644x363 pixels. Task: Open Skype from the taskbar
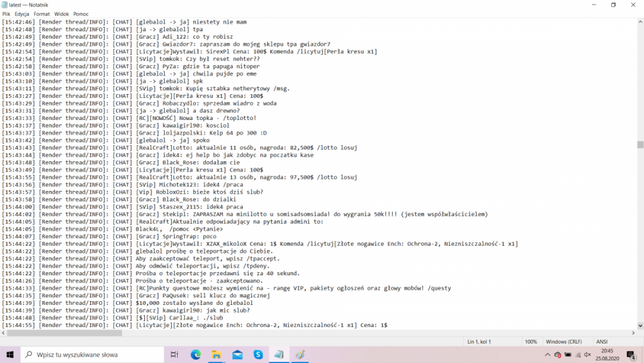pyautogui.click(x=258, y=355)
